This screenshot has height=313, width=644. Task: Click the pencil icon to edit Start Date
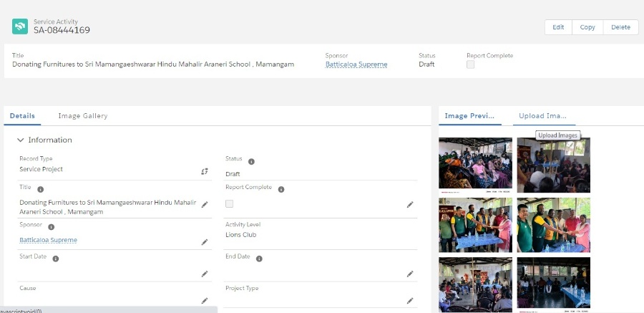[205, 274]
